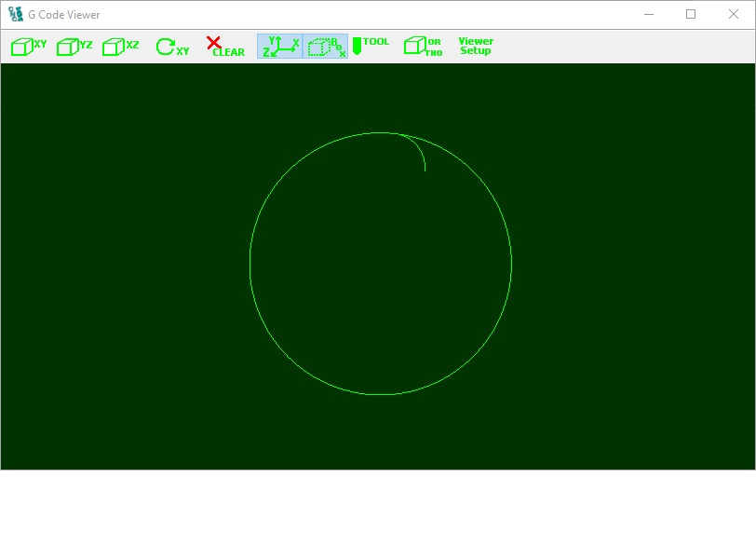Click the G Code Viewer app icon

tap(16, 15)
